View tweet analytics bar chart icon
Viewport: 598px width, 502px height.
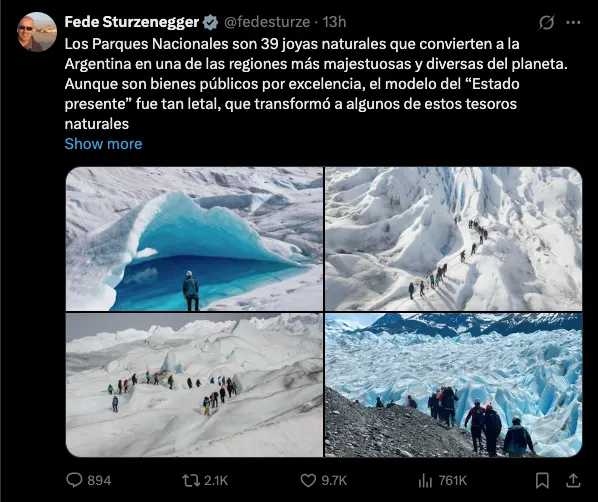click(425, 481)
